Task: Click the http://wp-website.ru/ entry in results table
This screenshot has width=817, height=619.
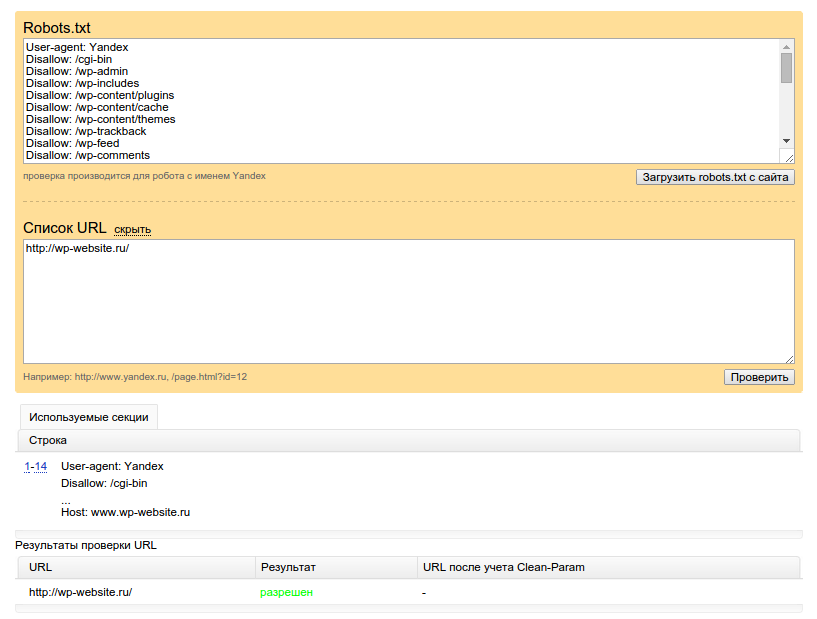Action: tap(80, 592)
